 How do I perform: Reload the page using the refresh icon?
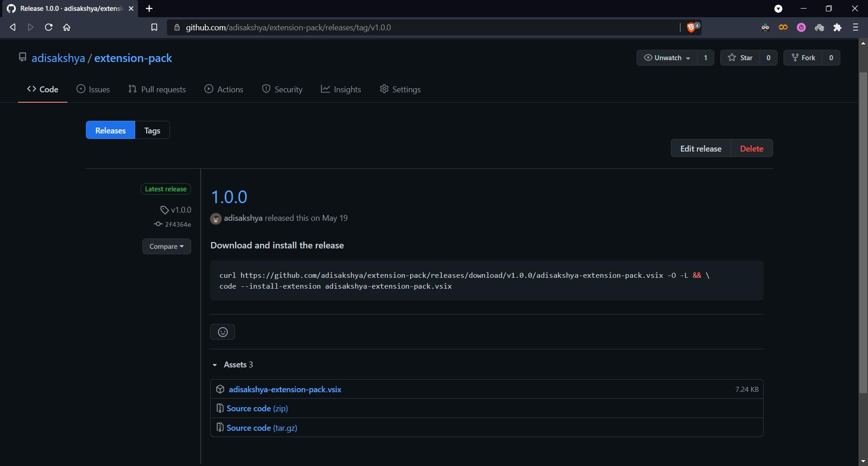49,28
